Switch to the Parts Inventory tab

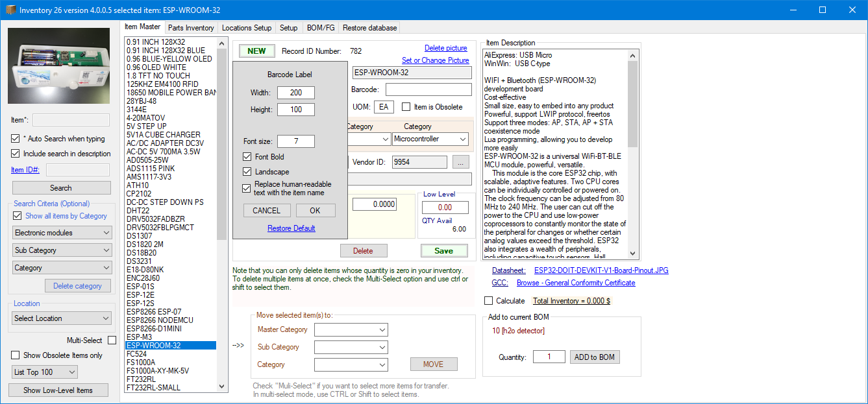click(191, 28)
